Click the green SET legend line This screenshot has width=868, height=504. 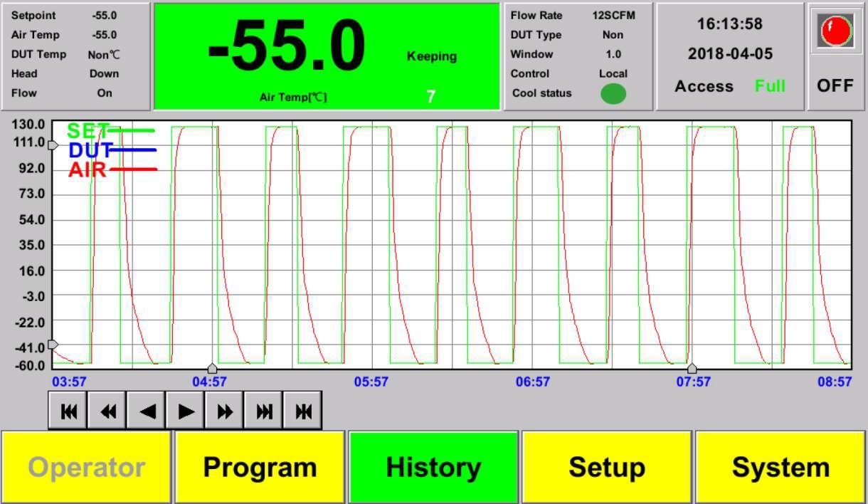pyautogui.click(x=132, y=130)
